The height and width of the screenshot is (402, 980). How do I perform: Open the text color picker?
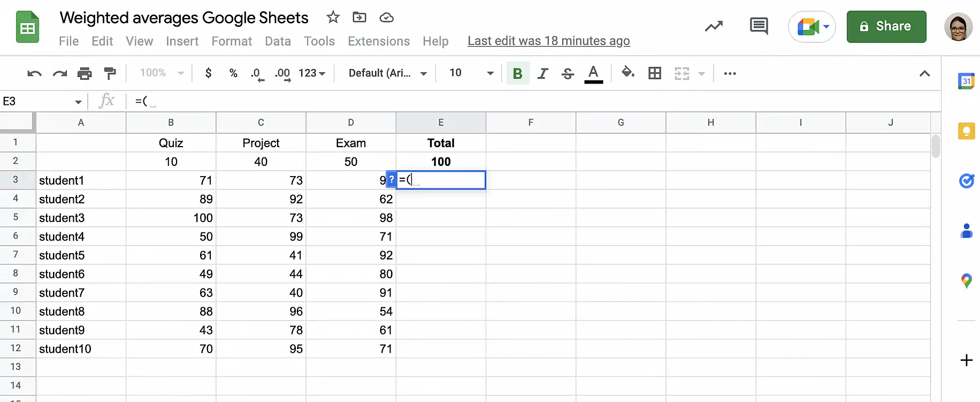pyautogui.click(x=593, y=73)
